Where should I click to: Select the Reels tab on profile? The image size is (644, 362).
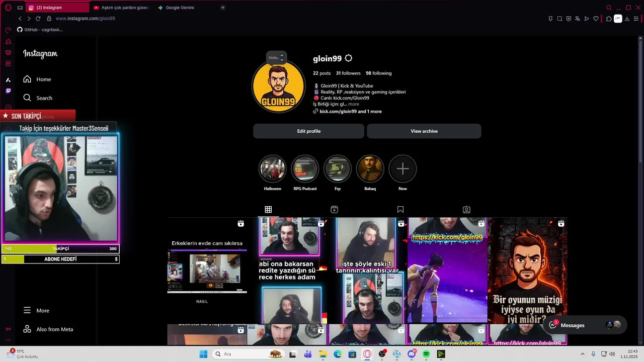[x=334, y=210]
